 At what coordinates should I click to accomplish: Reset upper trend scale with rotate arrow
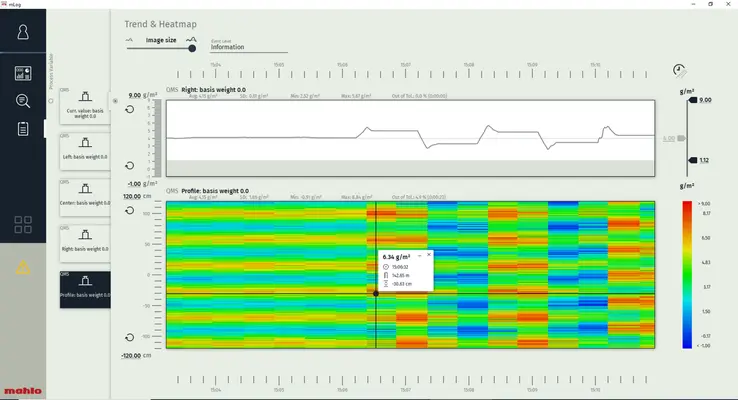coord(130,108)
